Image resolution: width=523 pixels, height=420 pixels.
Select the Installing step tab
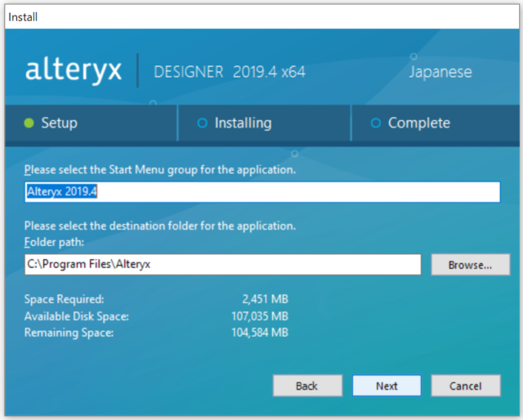[264, 123]
